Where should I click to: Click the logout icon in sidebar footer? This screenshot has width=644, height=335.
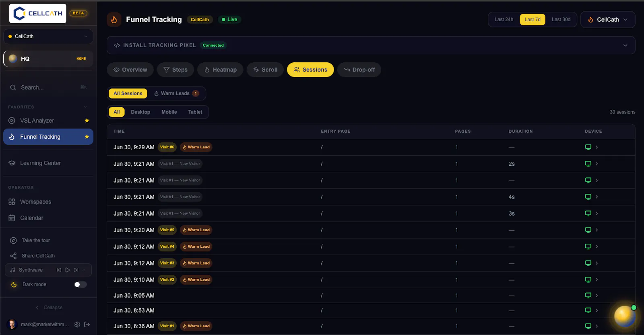point(87,325)
